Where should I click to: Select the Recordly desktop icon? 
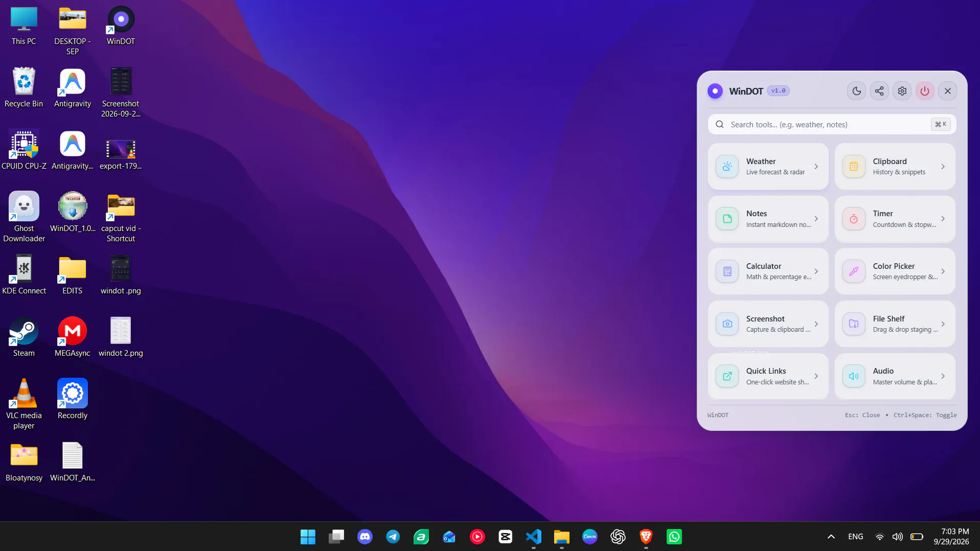point(73,399)
